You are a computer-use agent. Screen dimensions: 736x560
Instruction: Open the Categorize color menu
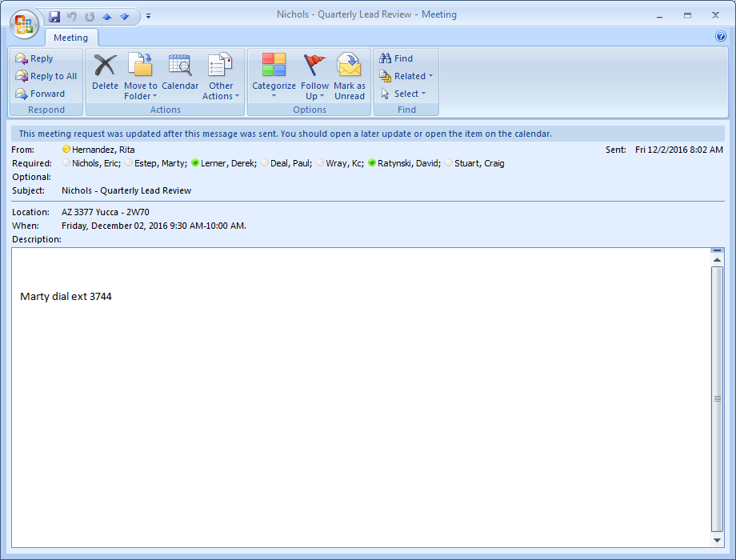[x=274, y=75]
